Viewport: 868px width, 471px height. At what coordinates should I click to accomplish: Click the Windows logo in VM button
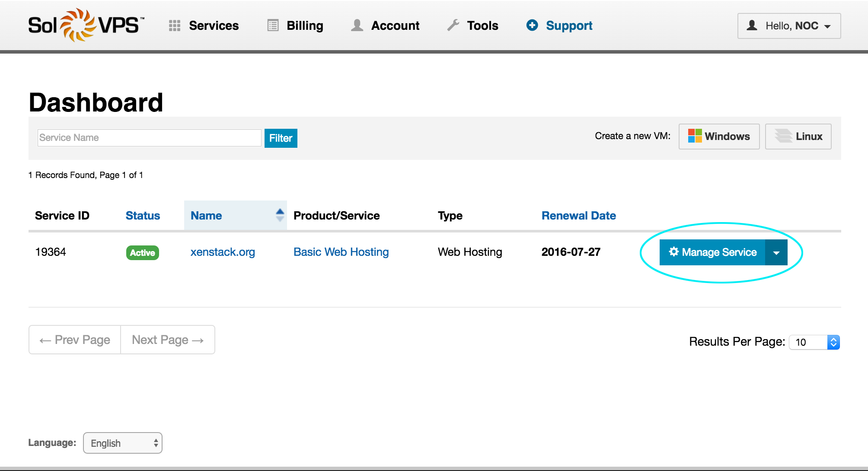pyautogui.click(x=695, y=136)
